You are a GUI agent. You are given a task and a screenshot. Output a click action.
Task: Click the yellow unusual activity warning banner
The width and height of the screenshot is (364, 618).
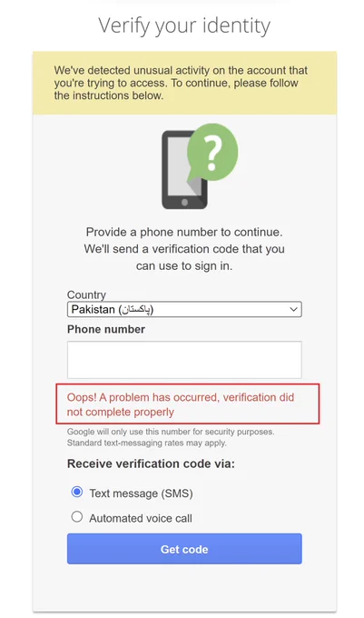point(184,83)
